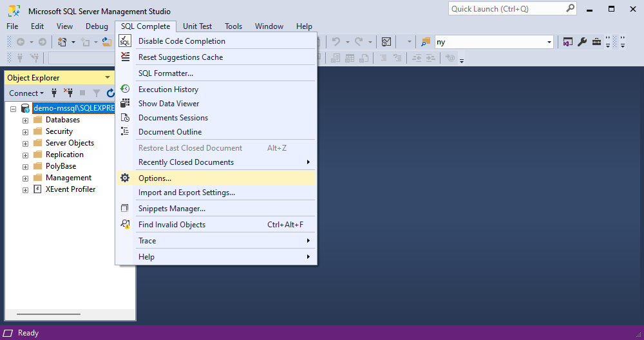This screenshot has height=340, width=644.
Task: Expand the XEvent Profiler tree node
Action: (x=26, y=190)
